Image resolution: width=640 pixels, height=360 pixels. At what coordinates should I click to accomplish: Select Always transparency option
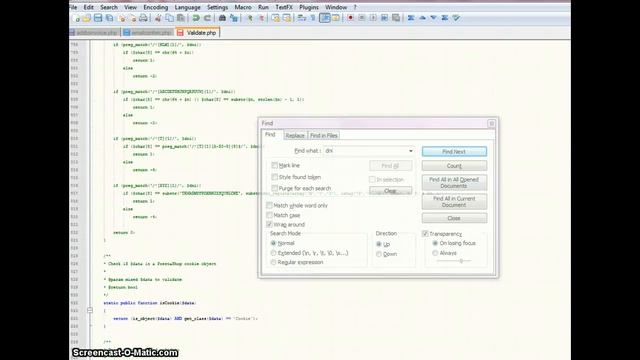[x=435, y=253]
